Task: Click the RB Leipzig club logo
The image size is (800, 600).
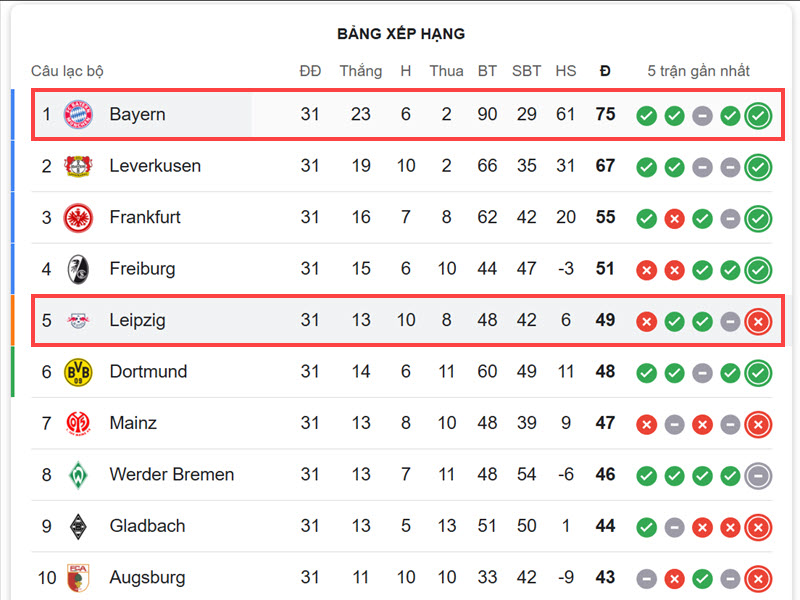Action: click(x=78, y=320)
